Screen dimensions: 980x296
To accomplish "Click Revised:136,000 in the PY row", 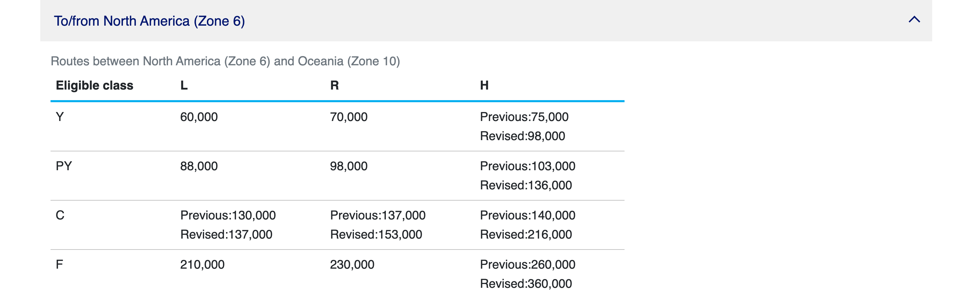I will pyautogui.click(x=526, y=185).
